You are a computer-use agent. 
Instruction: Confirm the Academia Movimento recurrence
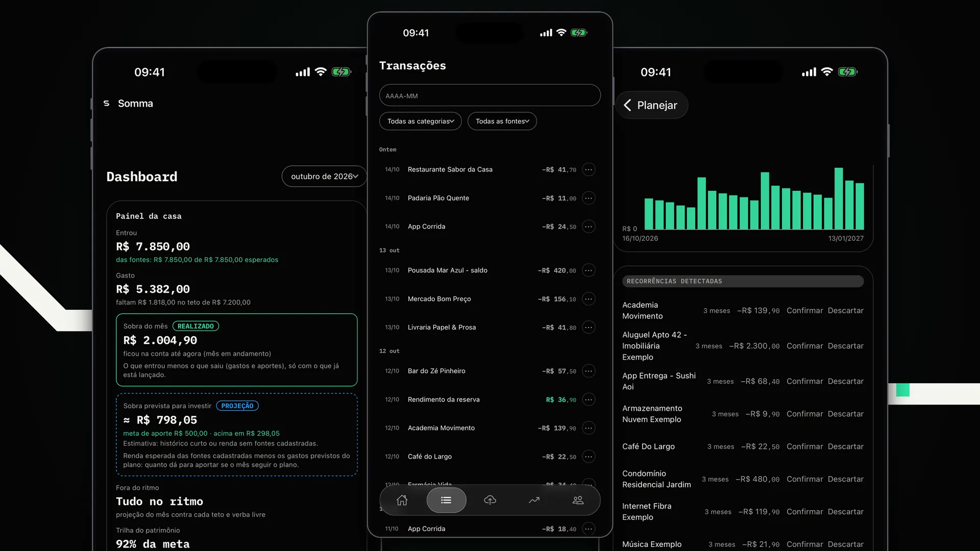click(x=804, y=311)
